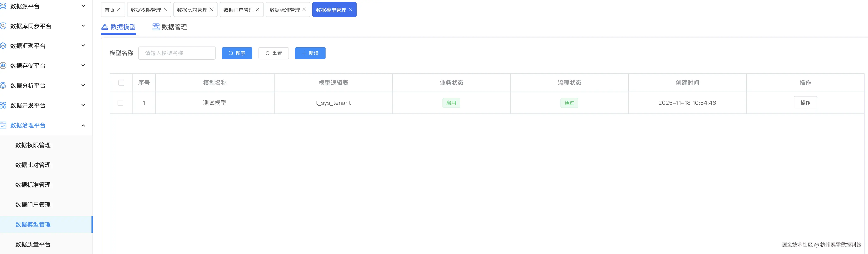The height and width of the screenshot is (254, 868).
Task: Close the 数据权限管理 tab with X
Action: [x=165, y=10]
